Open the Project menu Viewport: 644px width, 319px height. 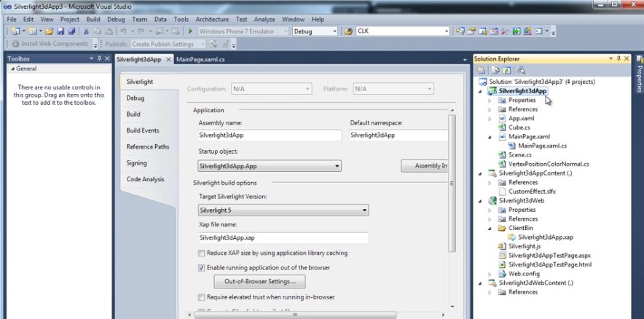pyautogui.click(x=70, y=19)
